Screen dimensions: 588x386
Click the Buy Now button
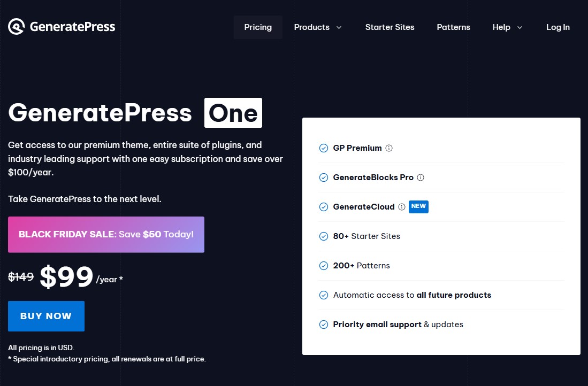click(46, 316)
